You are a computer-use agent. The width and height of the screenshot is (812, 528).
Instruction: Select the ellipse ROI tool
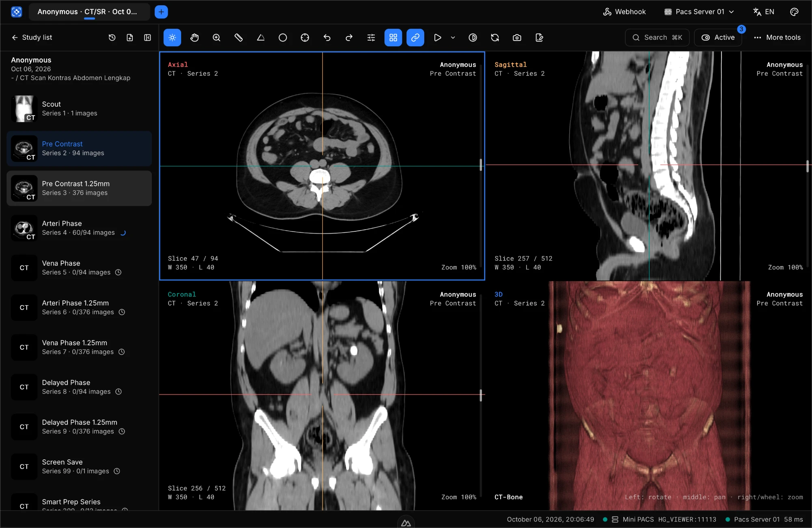(283, 37)
